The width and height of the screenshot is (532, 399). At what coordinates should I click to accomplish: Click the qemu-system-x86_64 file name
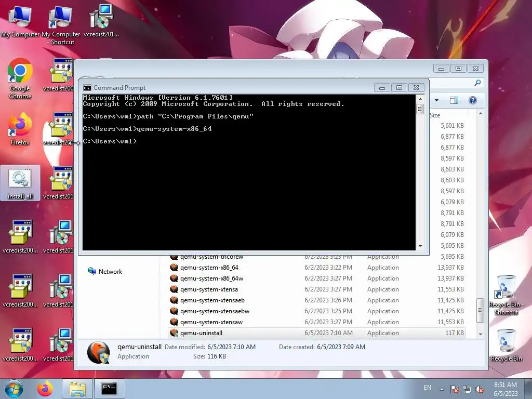click(x=209, y=268)
